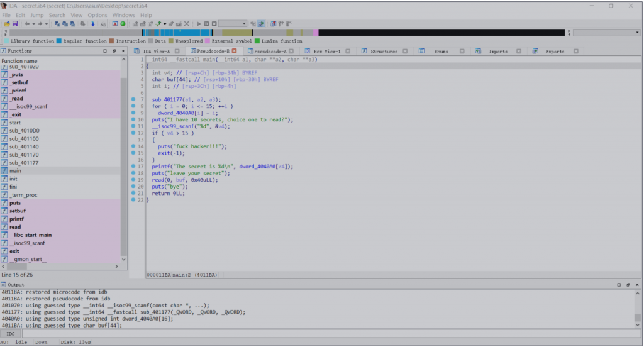Switch to the Structures tab
The height and width of the screenshot is (347, 644).
[x=384, y=52]
